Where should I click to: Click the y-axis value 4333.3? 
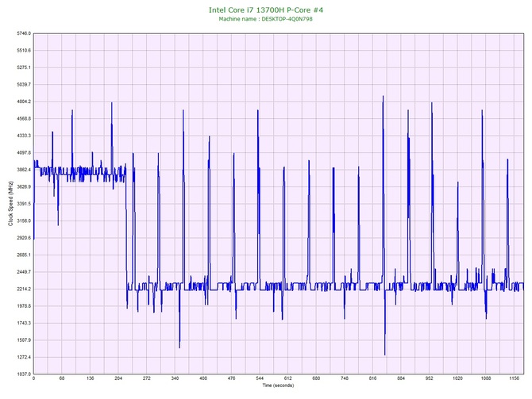23,136
